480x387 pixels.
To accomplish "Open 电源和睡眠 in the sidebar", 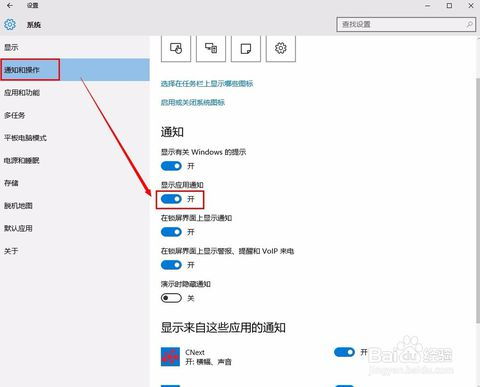I will click(75, 160).
